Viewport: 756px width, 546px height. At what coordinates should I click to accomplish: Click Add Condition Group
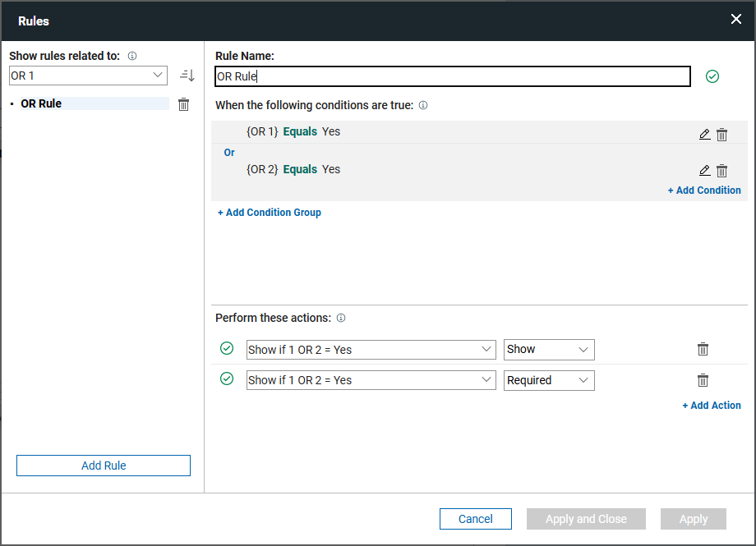coord(269,212)
